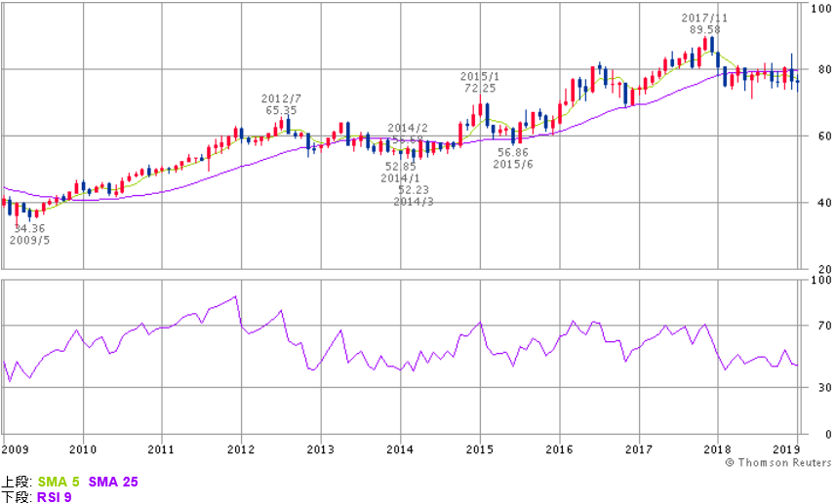
Task: Click the 2017 x-axis year label
Action: tap(639, 449)
